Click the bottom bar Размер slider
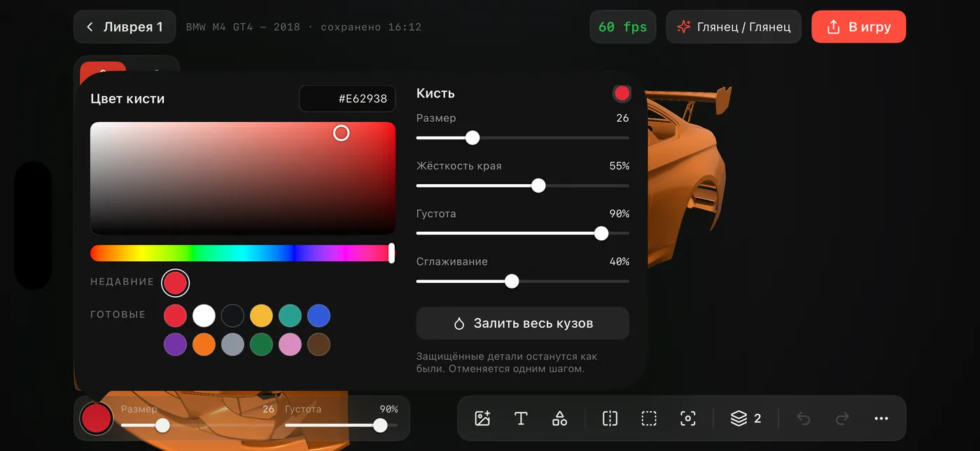The width and height of the screenshot is (980, 451). [x=199, y=425]
